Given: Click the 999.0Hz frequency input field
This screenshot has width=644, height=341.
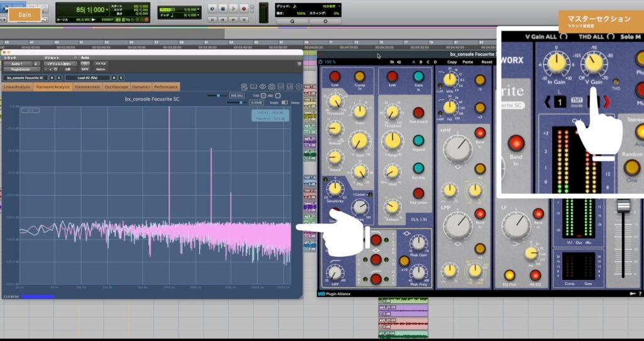Looking at the screenshot, I should coord(236,95).
